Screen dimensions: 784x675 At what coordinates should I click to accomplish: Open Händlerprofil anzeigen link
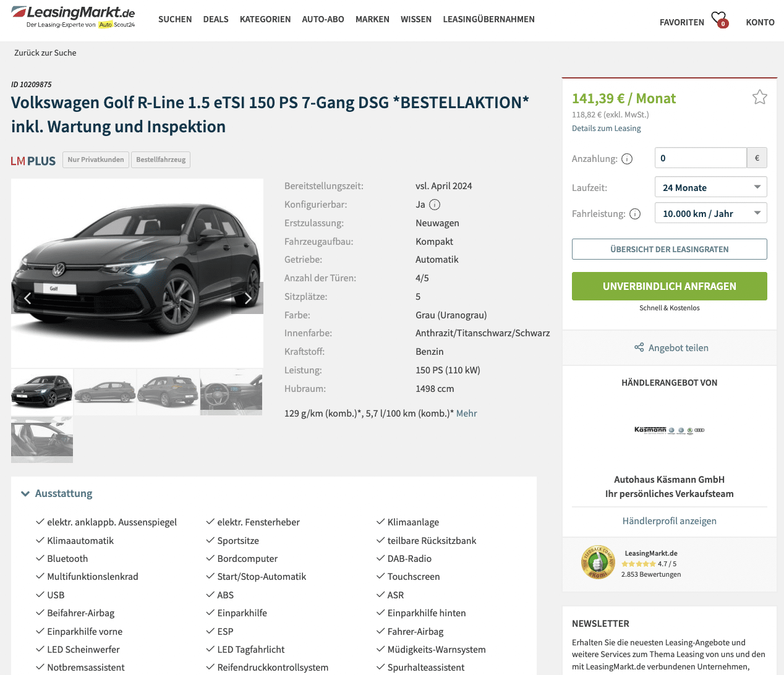[669, 521]
